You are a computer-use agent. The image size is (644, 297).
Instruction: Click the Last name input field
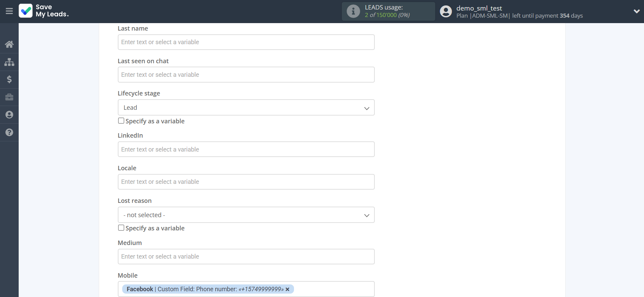point(246,42)
